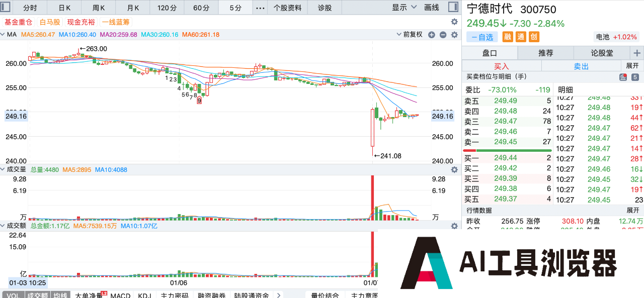Image resolution: width=644 pixels, height=298 pixels.
Task: Select the 主力密码 indicator
Action: coord(175,295)
